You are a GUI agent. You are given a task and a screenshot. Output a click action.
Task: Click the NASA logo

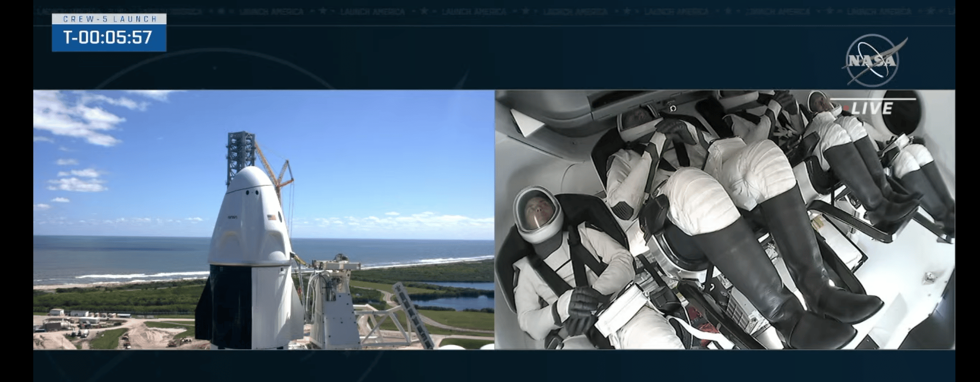click(x=874, y=60)
